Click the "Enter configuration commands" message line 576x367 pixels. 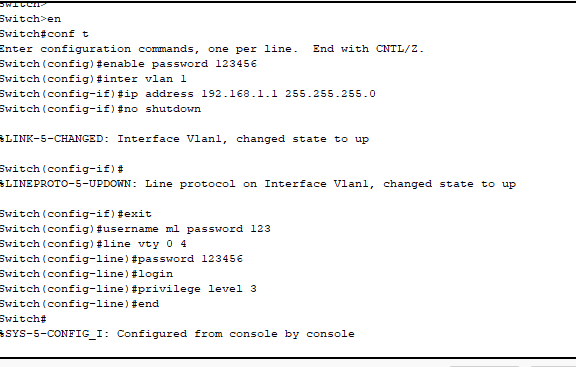(212, 49)
